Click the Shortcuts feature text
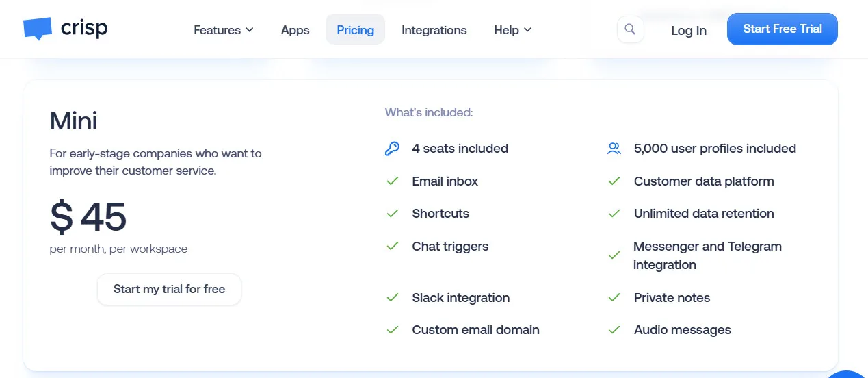This screenshot has width=868, height=378. tap(440, 214)
